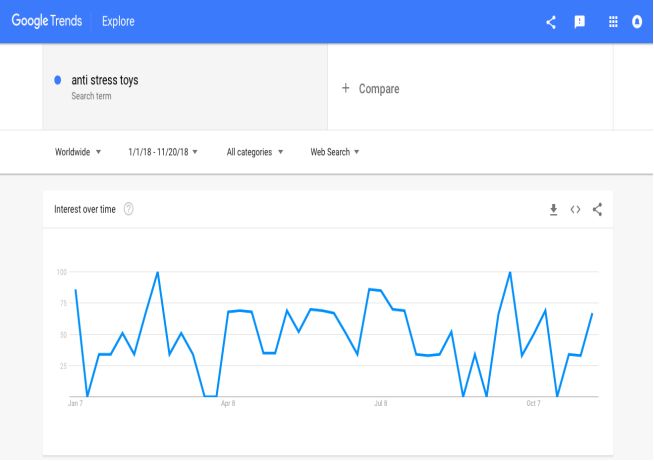The image size is (654, 461).
Task: Open the embed code icon for chart
Action: (x=575, y=209)
